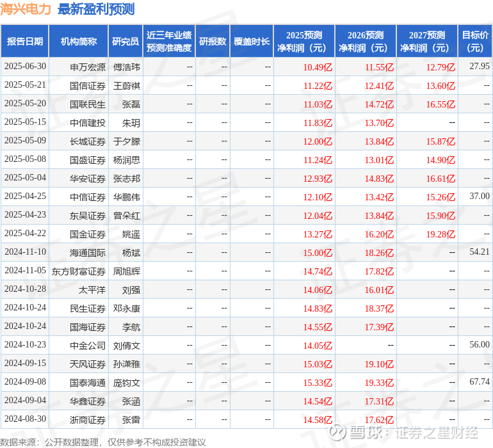Click target price 37.00
Image resolution: width=493 pixels, height=448 pixels.
[x=480, y=196]
